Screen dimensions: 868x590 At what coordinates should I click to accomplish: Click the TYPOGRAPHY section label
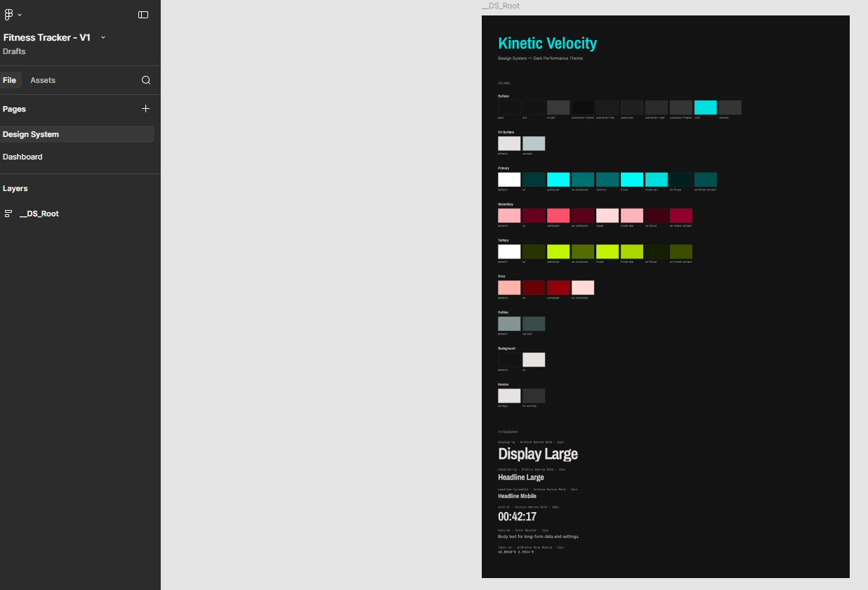coord(508,432)
